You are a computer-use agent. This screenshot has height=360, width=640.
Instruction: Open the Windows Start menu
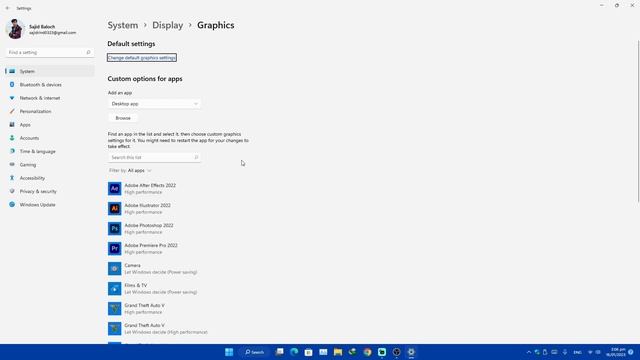pos(229,352)
